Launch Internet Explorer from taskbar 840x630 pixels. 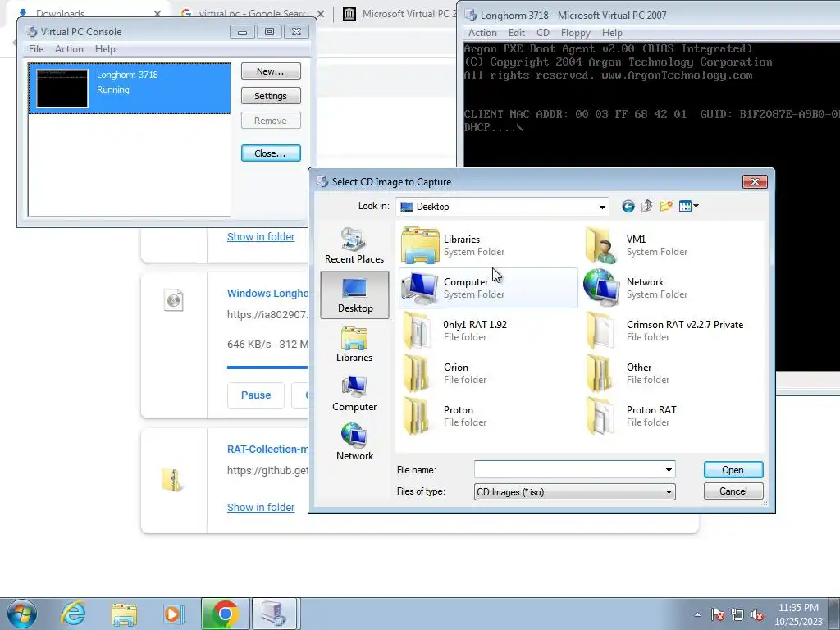[x=73, y=614]
